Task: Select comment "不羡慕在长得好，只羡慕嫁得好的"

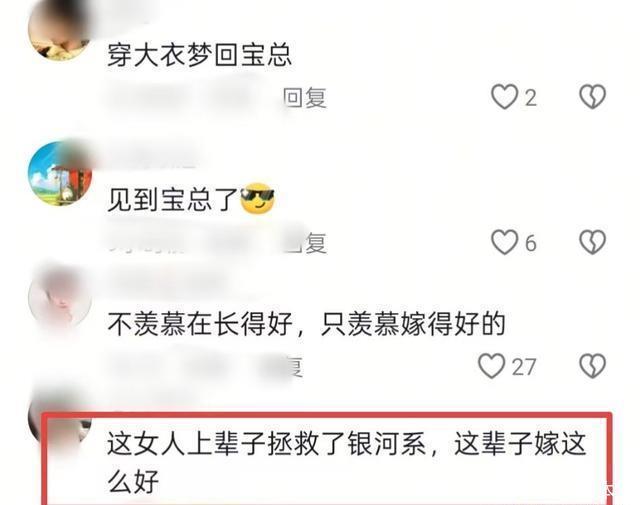Action: [307, 324]
